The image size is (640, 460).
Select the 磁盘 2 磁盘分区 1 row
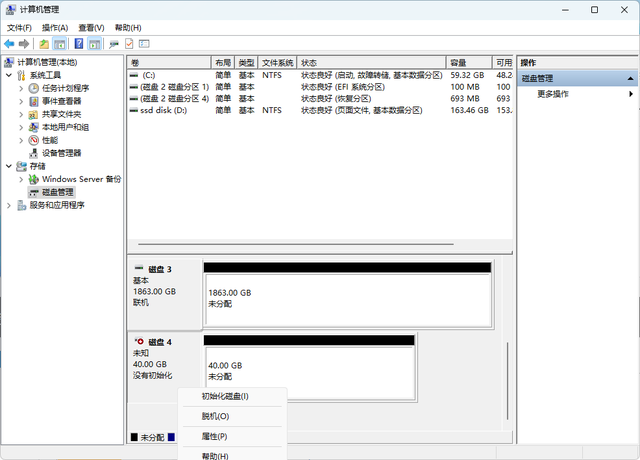pyautogui.click(x=320, y=87)
